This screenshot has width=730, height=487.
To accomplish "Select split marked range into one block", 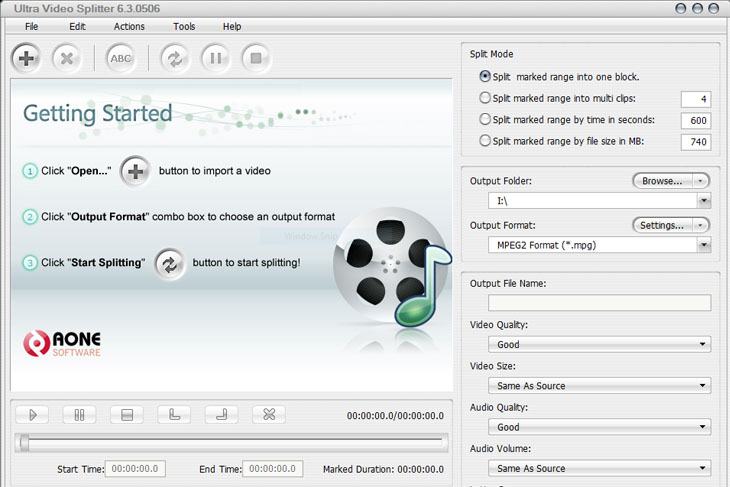I will [485, 76].
